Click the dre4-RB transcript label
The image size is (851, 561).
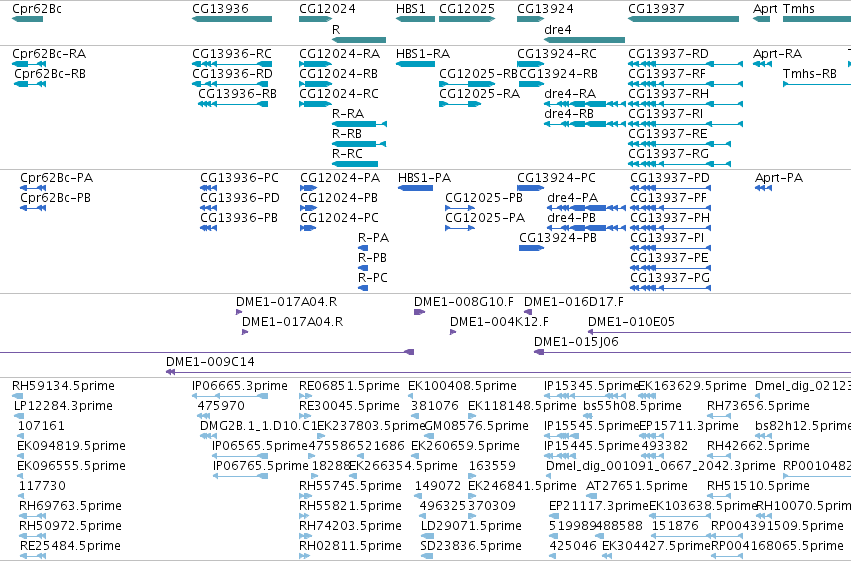tap(569, 114)
